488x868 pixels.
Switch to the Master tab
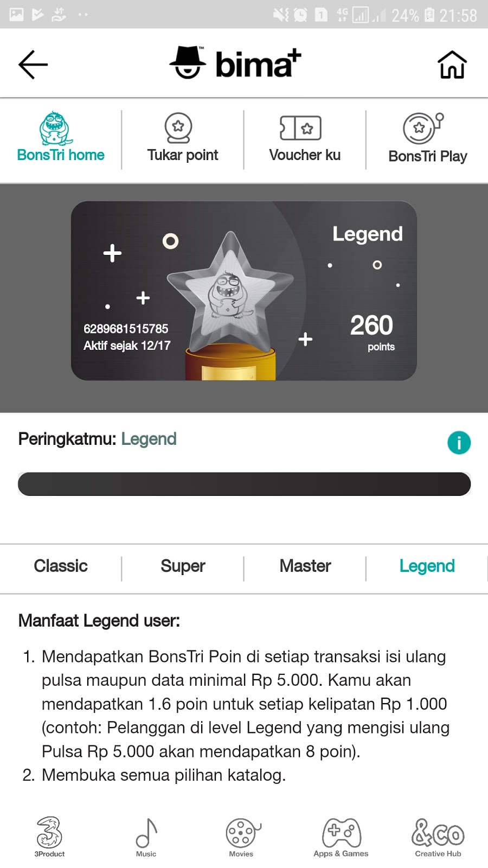point(305,566)
